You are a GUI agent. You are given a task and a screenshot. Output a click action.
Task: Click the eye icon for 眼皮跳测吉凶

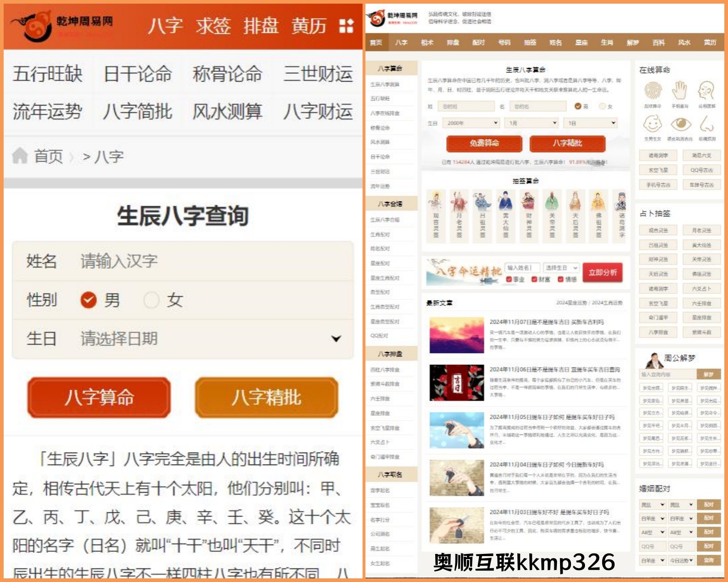(x=681, y=125)
